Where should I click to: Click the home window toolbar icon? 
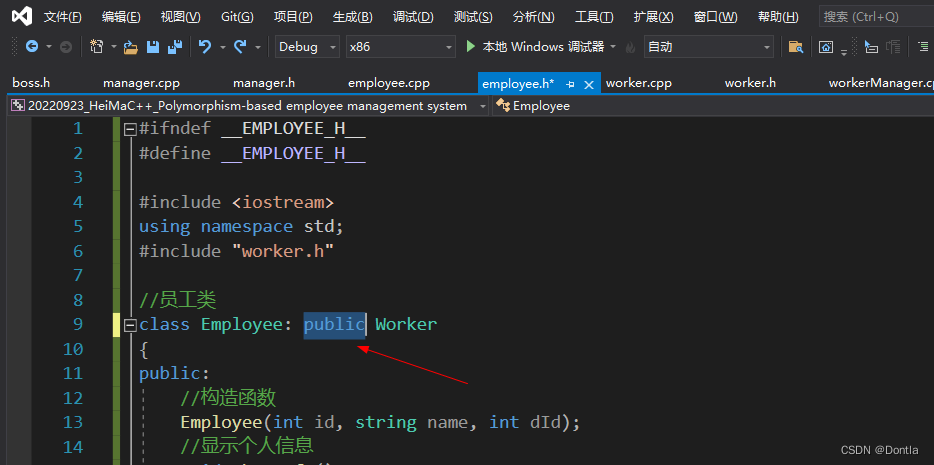tap(826, 46)
